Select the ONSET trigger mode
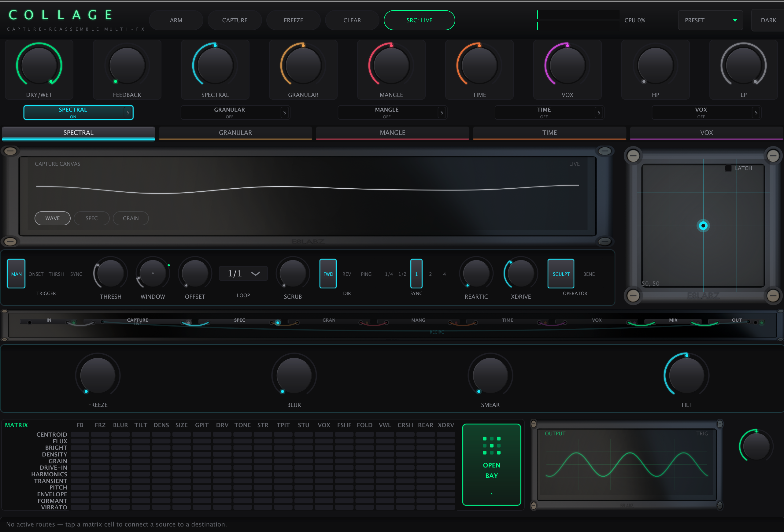Image resolution: width=784 pixels, height=532 pixels. (36, 274)
